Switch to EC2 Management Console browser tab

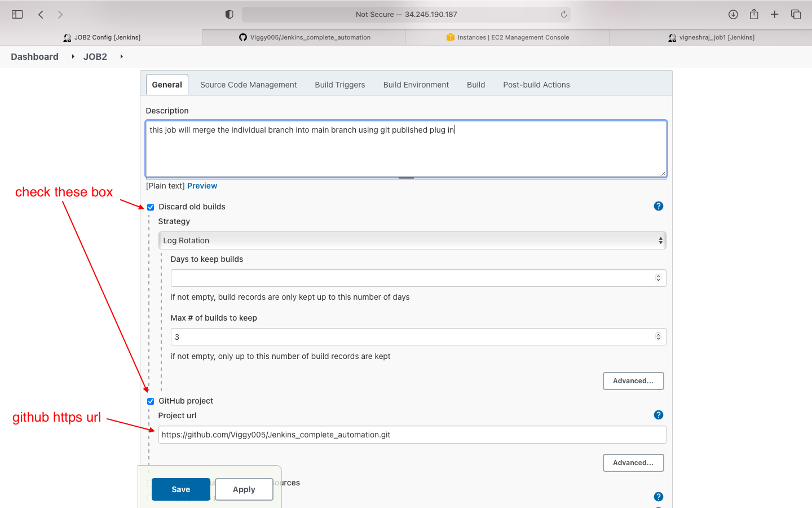tap(507, 37)
